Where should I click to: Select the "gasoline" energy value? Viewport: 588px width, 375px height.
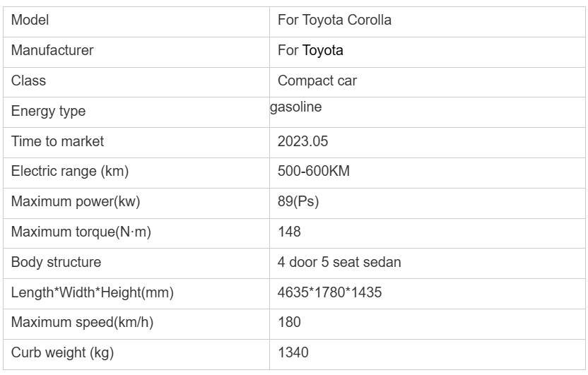pos(296,108)
